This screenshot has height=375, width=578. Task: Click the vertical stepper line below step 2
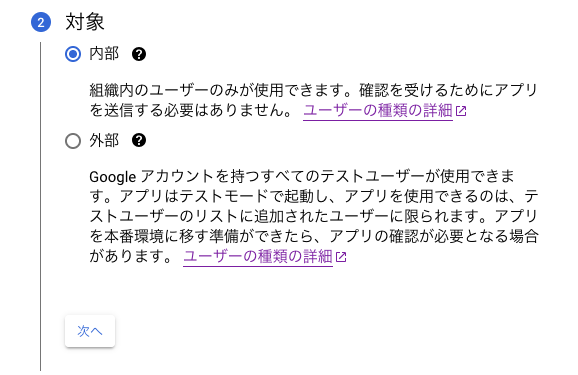tap(41, 206)
